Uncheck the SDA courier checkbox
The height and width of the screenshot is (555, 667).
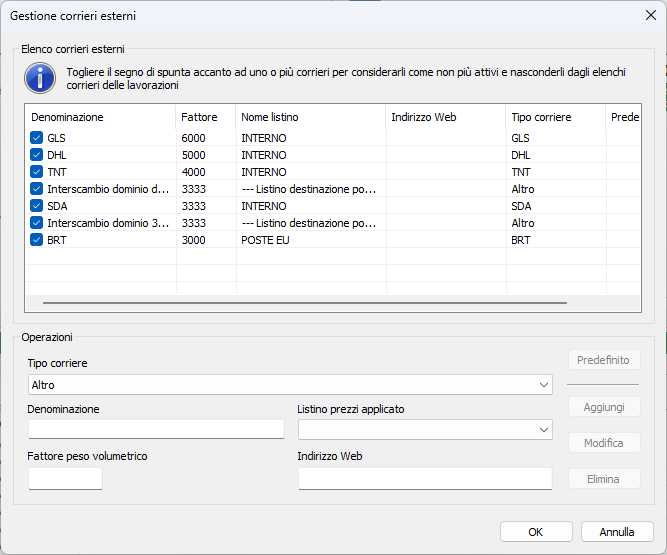tap(37, 206)
